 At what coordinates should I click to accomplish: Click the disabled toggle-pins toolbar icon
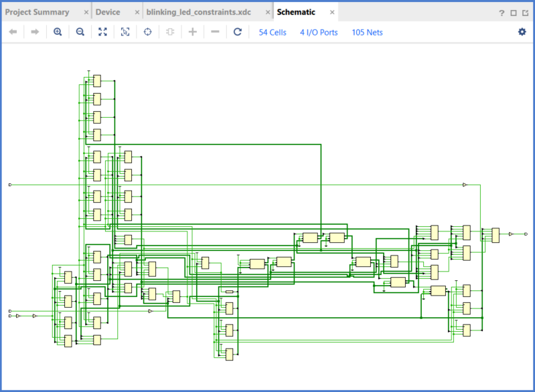[170, 32]
